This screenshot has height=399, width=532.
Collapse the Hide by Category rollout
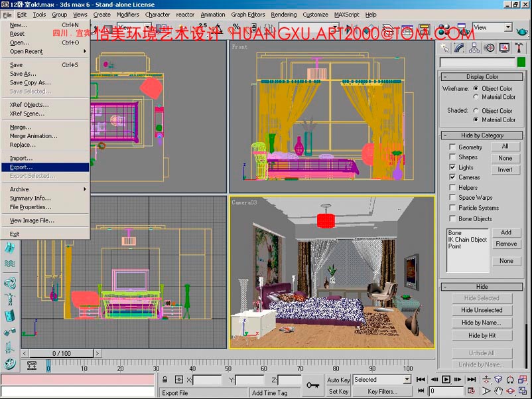(x=482, y=135)
